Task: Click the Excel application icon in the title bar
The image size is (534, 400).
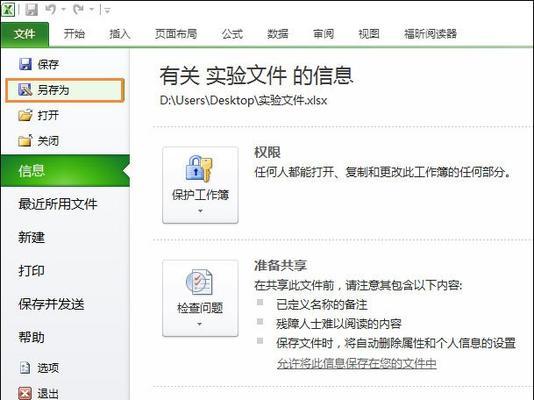Action: coord(8,9)
